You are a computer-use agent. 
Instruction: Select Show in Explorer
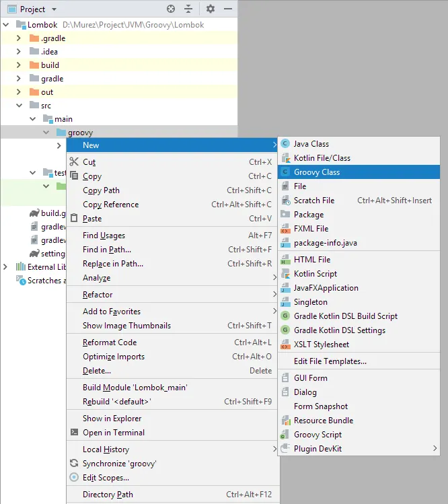(x=172, y=418)
